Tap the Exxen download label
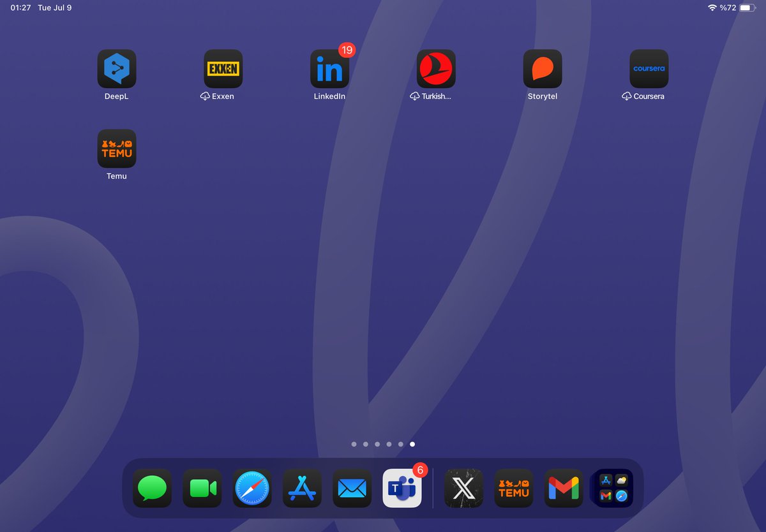The height and width of the screenshot is (532, 766). [x=217, y=96]
